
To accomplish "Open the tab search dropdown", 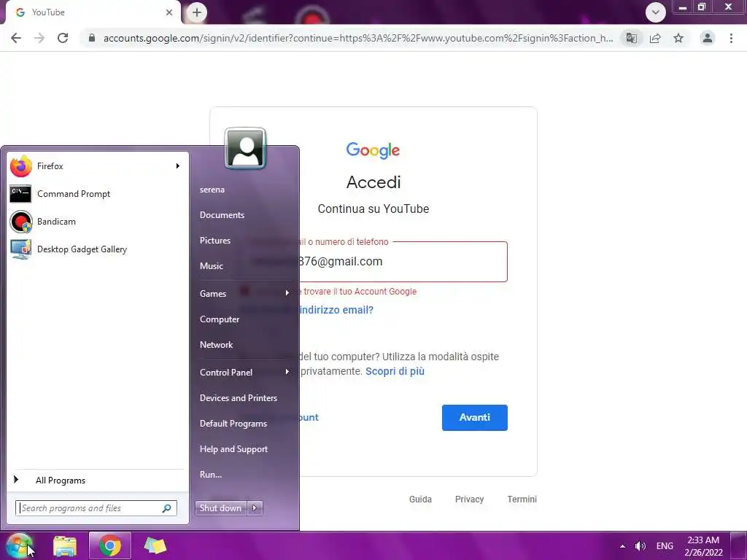I will pos(656,12).
